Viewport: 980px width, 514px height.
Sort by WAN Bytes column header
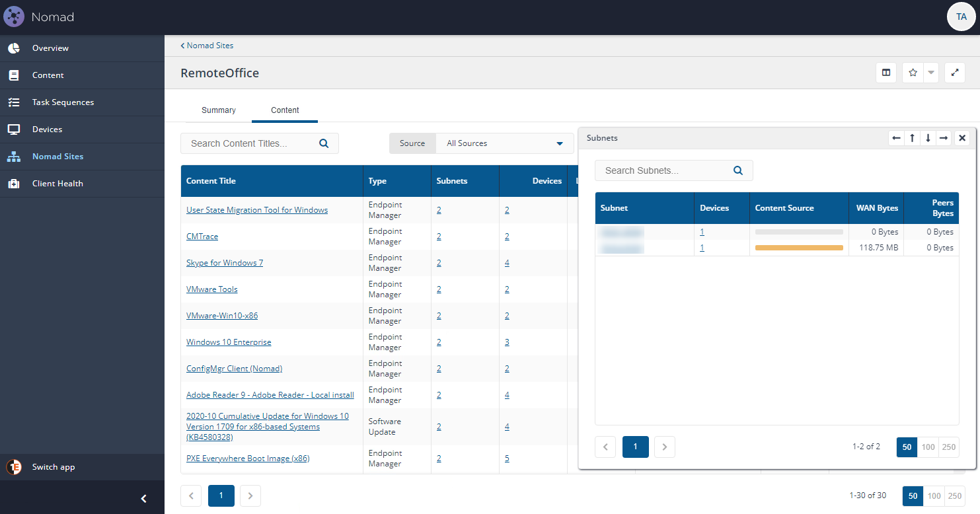pyautogui.click(x=876, y=208)
